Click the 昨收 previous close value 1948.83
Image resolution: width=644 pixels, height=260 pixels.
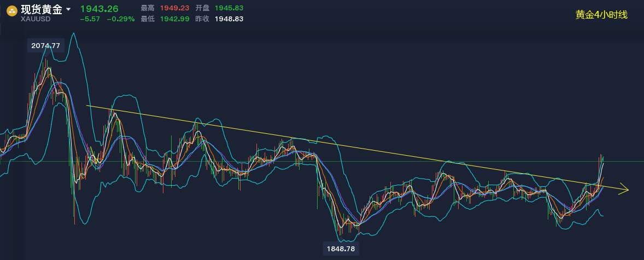pyautogui.click(x=229, y=19)
